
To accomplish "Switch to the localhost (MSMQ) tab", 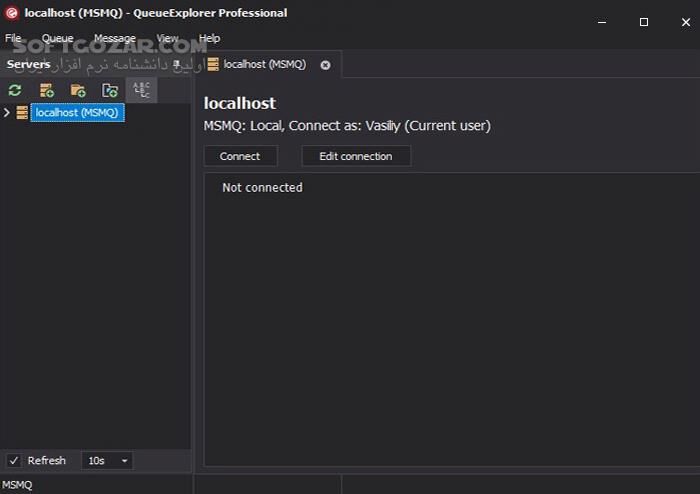I will tap(264, 64).
